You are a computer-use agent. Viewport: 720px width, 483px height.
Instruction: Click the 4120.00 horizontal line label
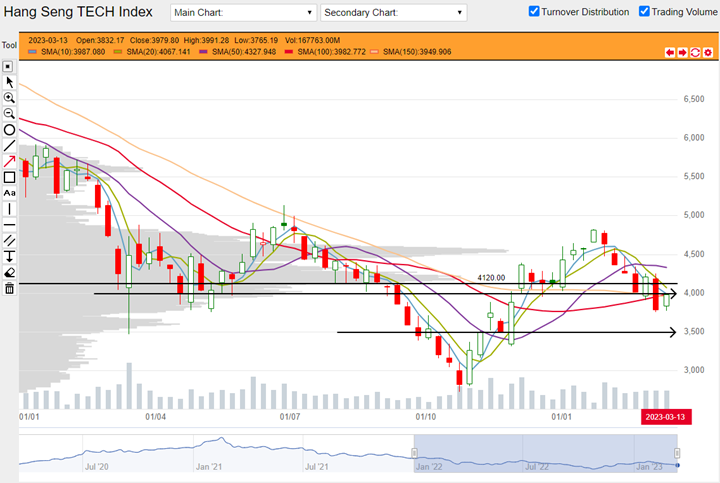click(491, 278)
